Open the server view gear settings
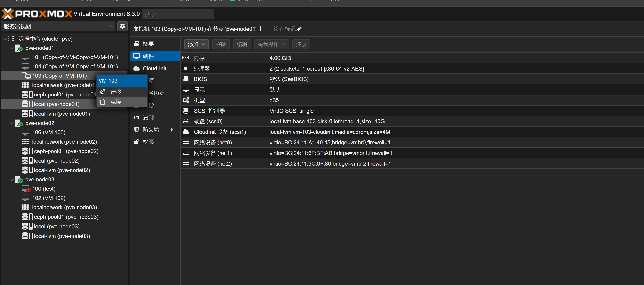Viewport: 644px width, 285px height. coord(123,26)
